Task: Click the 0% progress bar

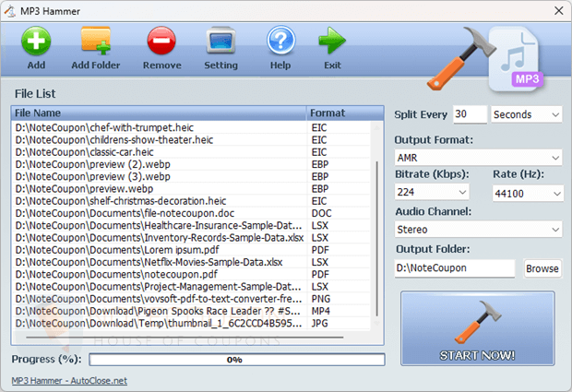Action: point(237,360)
